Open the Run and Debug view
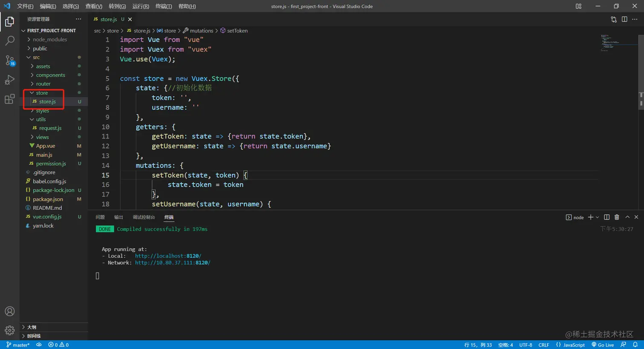Screen dimensions: 644x349 tap(9, 80)
